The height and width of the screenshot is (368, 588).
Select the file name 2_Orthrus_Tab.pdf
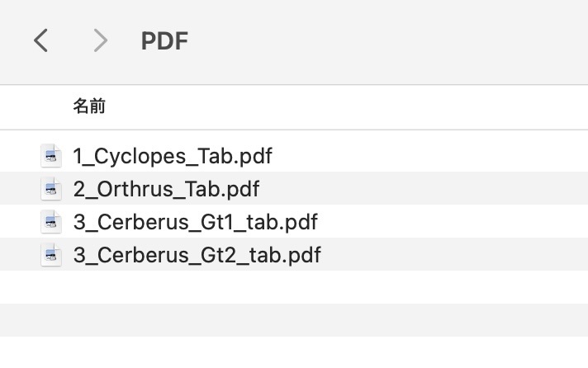click(x=166, y=189)
